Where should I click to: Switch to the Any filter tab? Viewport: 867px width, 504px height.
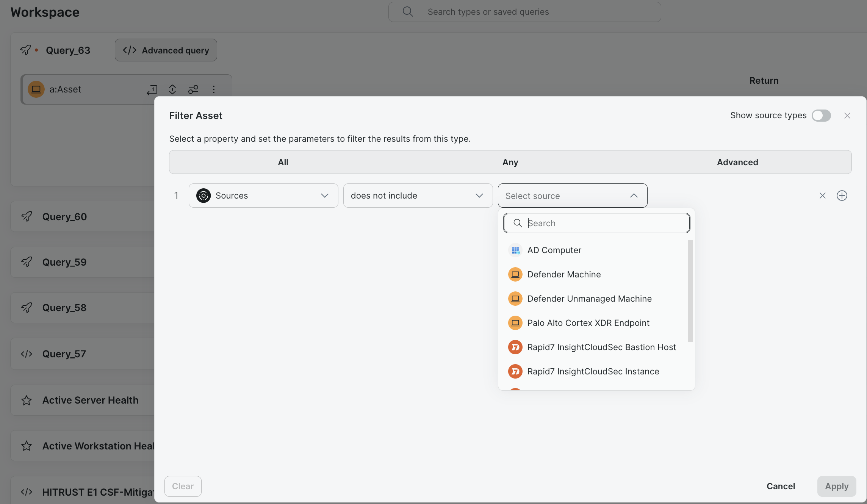510,162
